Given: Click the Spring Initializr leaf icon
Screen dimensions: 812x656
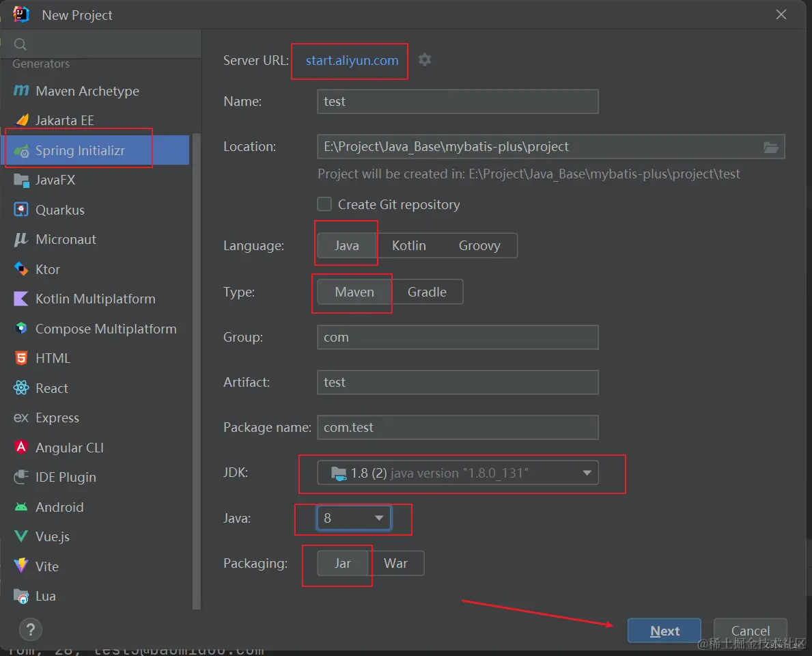Looking at the screenshot, I should tap(21, 151).
